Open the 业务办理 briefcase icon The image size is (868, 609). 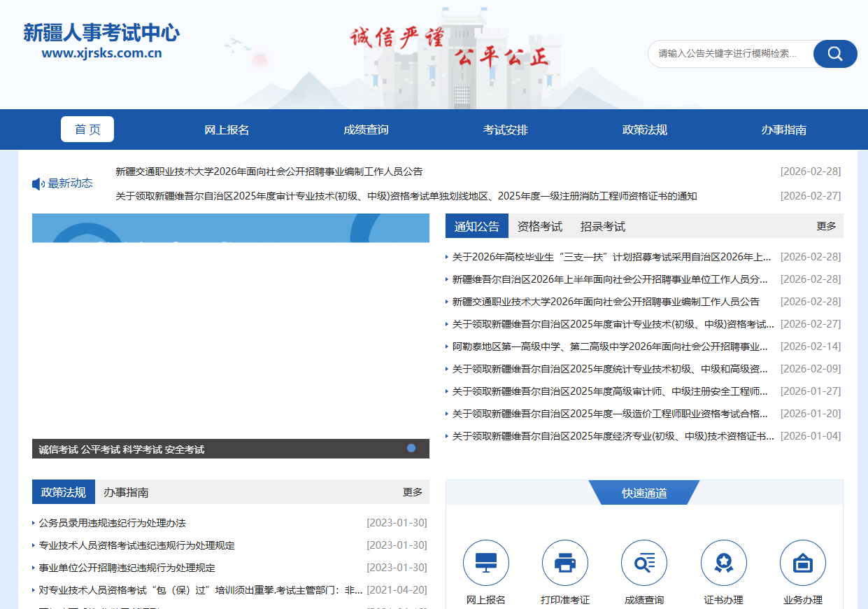point(802,563)
